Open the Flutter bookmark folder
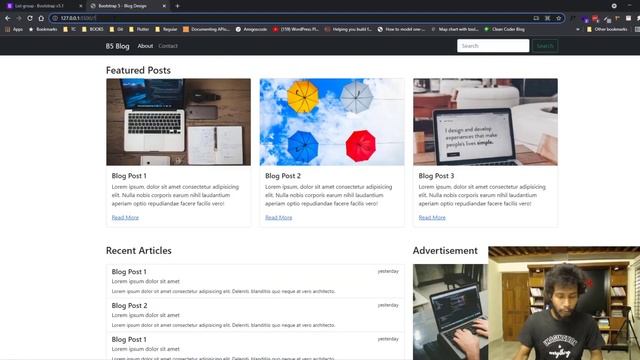The width and height of the screenshot is (640, 360). click(139, 29)
